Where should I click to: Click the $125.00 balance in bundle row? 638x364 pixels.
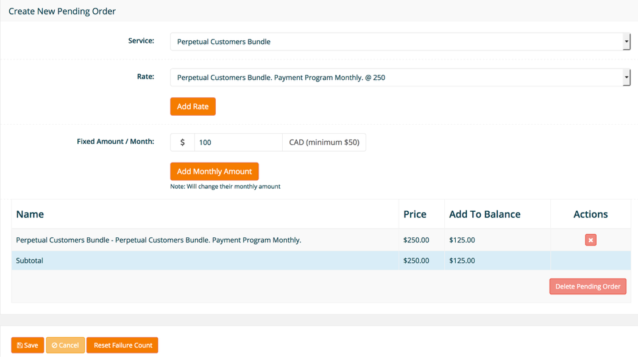point(462,240)
